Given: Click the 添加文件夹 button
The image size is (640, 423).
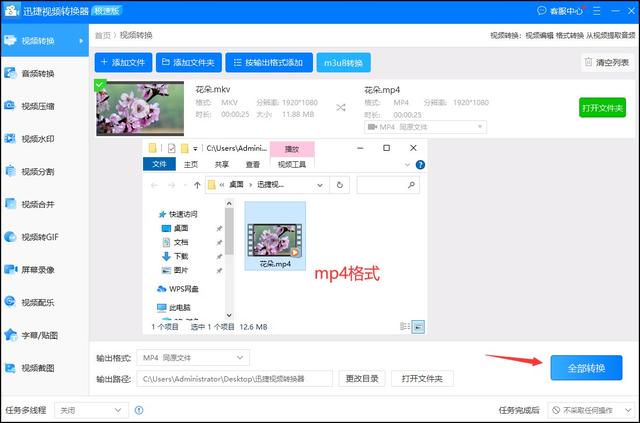Looking at the screenshot, I should pyautogui.click(x=189, y=62).
